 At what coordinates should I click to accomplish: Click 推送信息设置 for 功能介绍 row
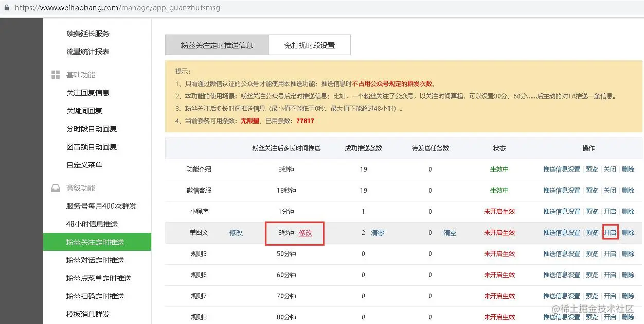coord(562,169)
